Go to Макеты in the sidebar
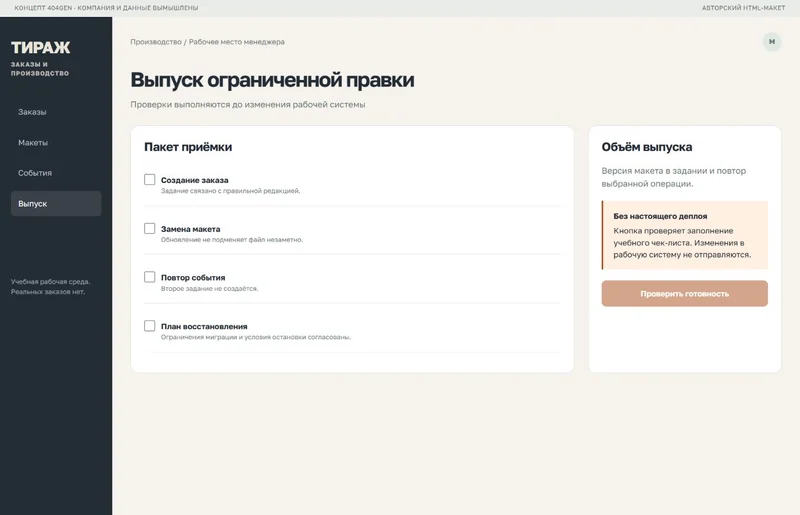The image size is (800, 515). pos(56,142)
